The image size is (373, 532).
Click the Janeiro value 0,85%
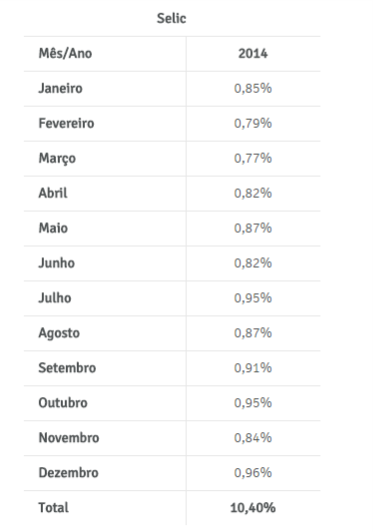point(253,88)
